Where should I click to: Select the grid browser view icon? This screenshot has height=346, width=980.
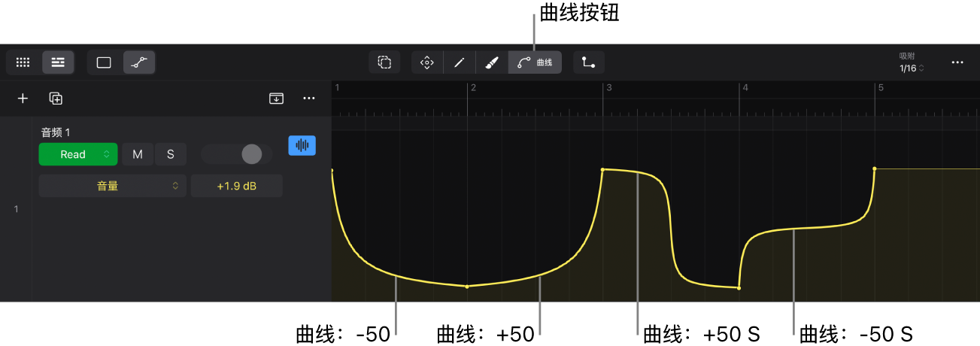(23, 62)
